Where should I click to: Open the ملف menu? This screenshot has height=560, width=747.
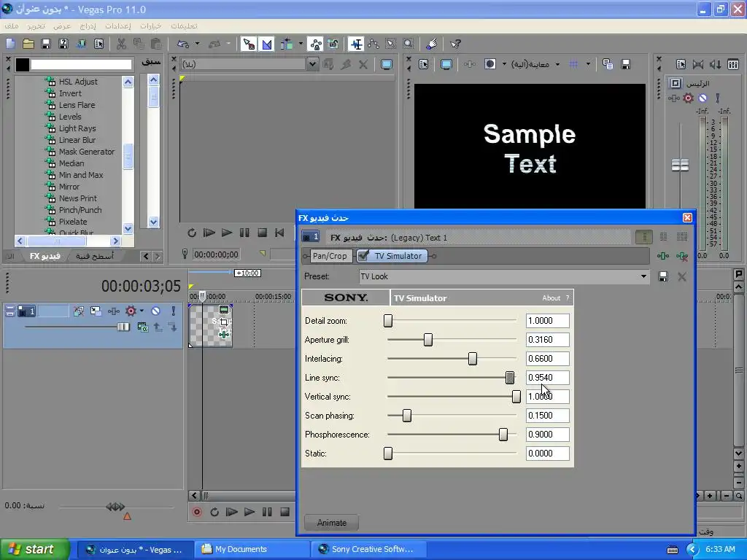tap(12, 26)
